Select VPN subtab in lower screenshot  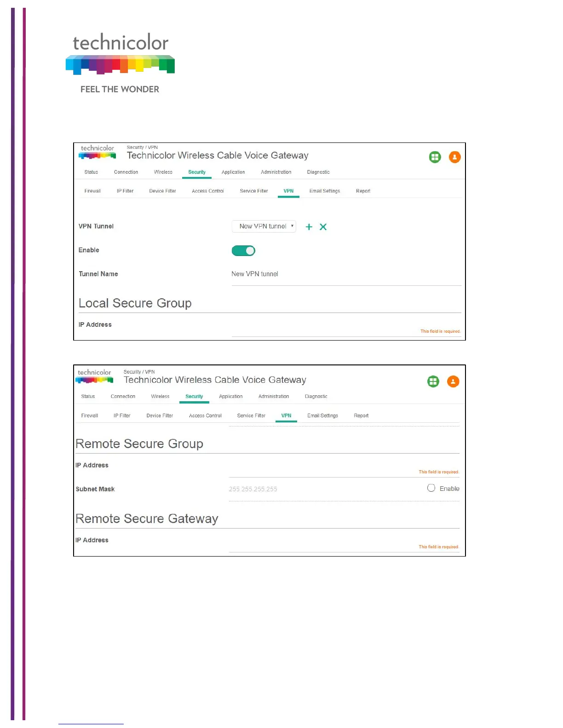tap(286, 415)
